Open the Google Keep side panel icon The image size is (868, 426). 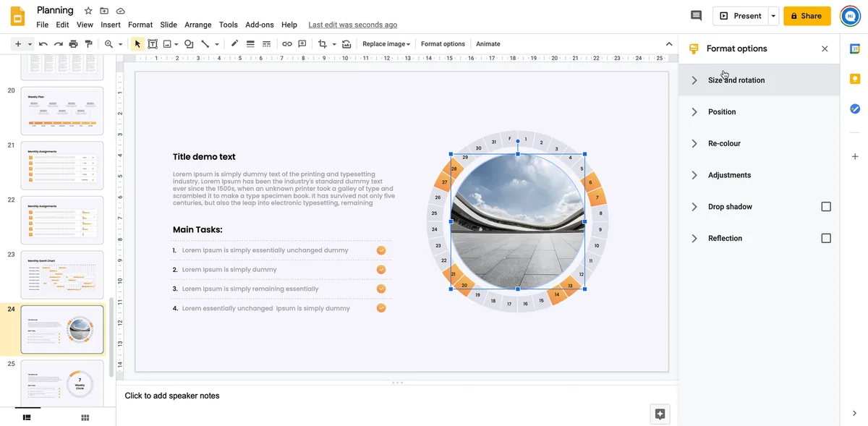pos(855,79)
